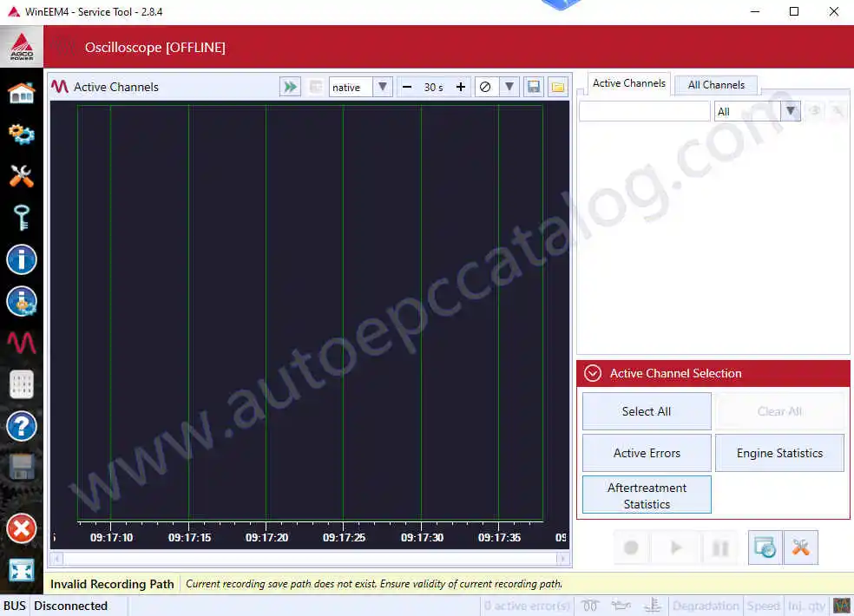This screenshot has width=854, height=616.
Task: Click the left arrow of chart scrollbar
Action: point(56,558)
